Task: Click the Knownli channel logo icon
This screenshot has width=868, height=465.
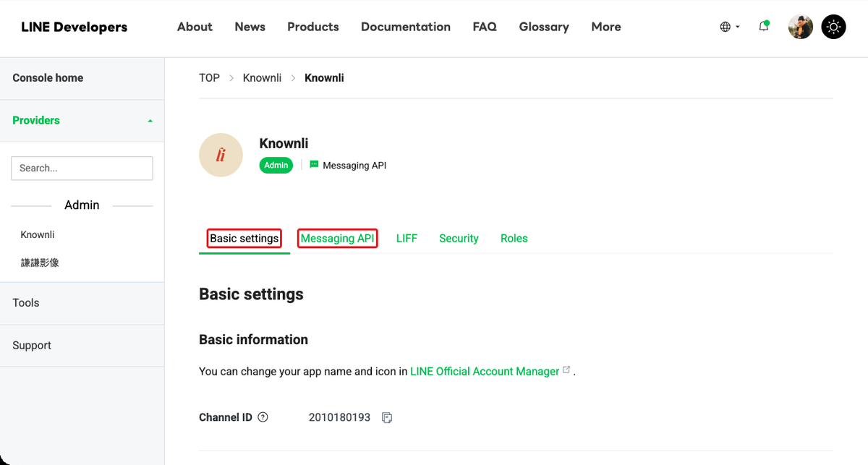Action: point(221,155)
